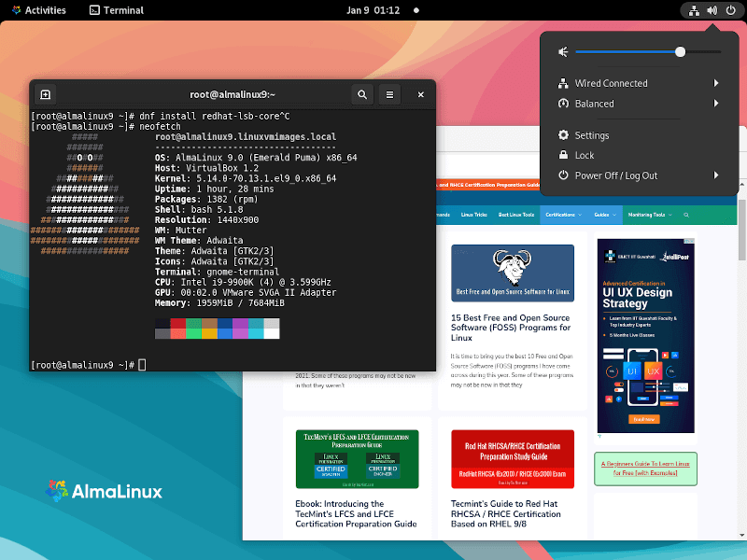Open the Certifications dropdown on website

pos(563,215)
